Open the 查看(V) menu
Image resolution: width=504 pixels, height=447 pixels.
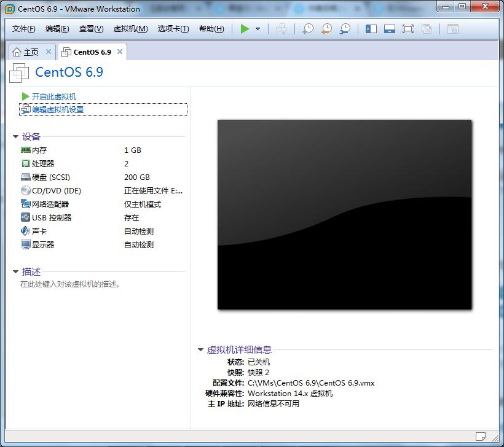(92, 29)
